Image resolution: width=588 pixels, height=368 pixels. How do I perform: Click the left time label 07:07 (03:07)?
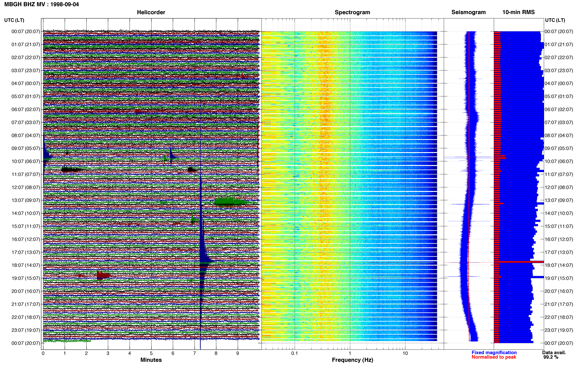(x=26, y=122)
